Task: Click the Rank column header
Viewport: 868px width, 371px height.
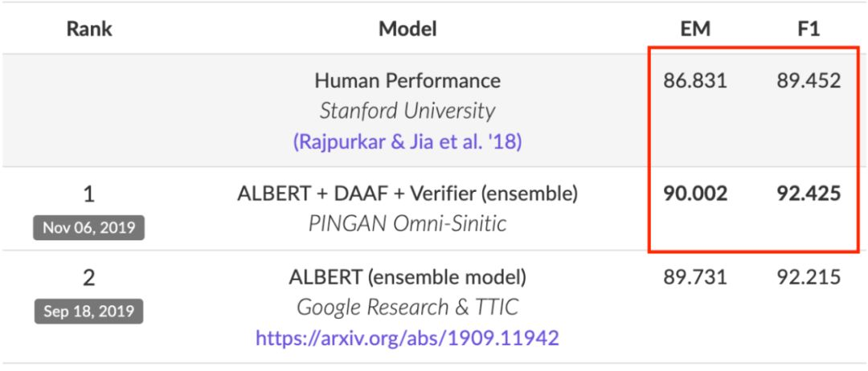Action: pos(89,30)
